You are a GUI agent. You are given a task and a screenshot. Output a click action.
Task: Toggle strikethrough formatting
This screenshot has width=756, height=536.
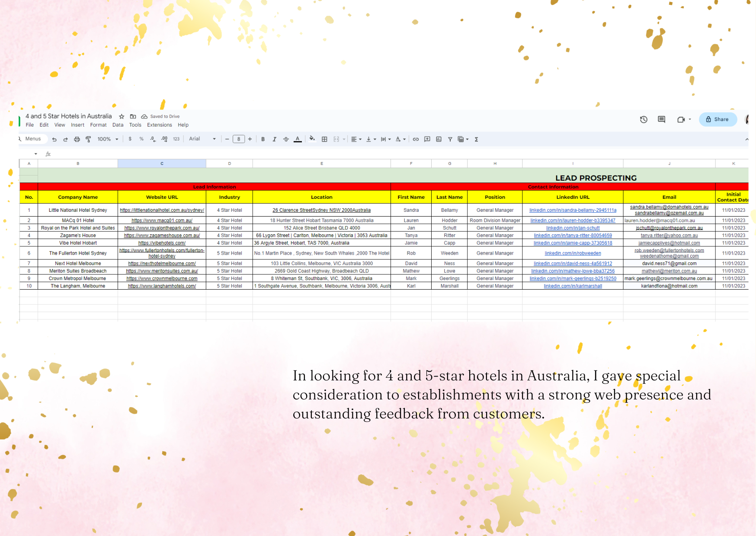(286, 139)
